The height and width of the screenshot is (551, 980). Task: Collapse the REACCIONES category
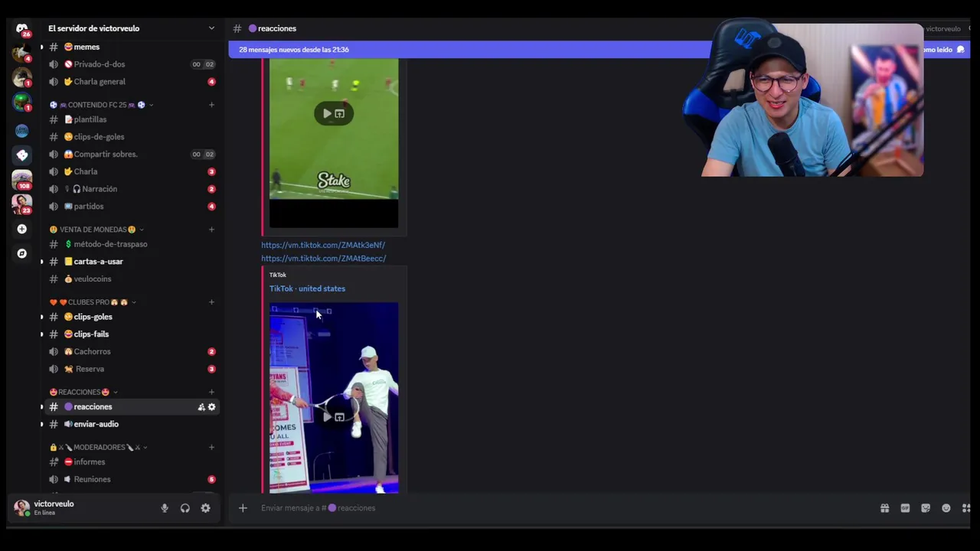pyautogui.click(x=83, y=392)
